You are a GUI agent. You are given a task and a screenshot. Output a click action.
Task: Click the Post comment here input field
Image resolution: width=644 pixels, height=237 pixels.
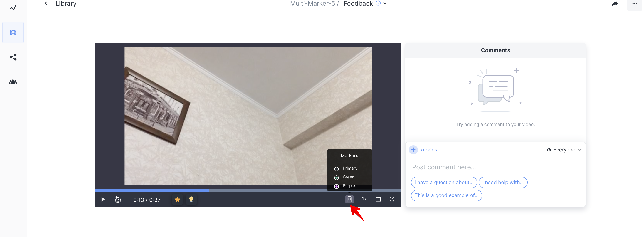495,167
